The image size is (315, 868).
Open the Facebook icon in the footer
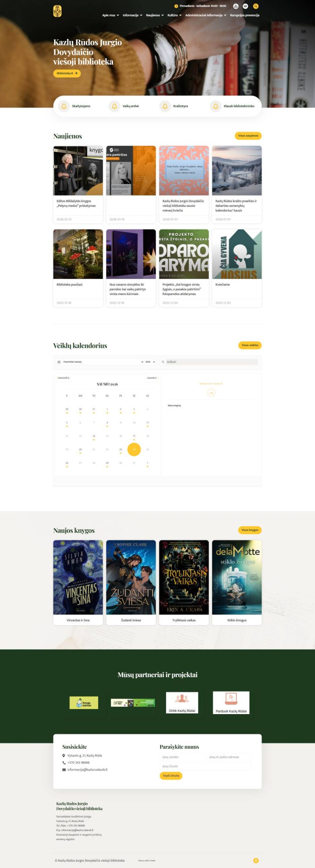(256, 860)
